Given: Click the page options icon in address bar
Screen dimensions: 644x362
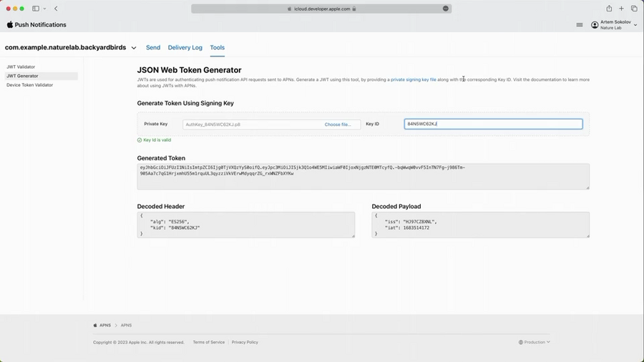Looking at the screenshot, I should click(x=446, y=9).
